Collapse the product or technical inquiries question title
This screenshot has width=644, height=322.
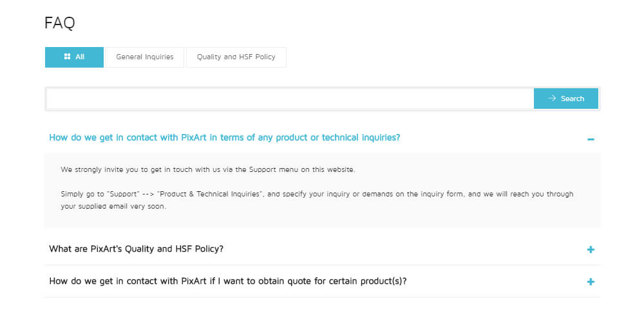[225, 138]
